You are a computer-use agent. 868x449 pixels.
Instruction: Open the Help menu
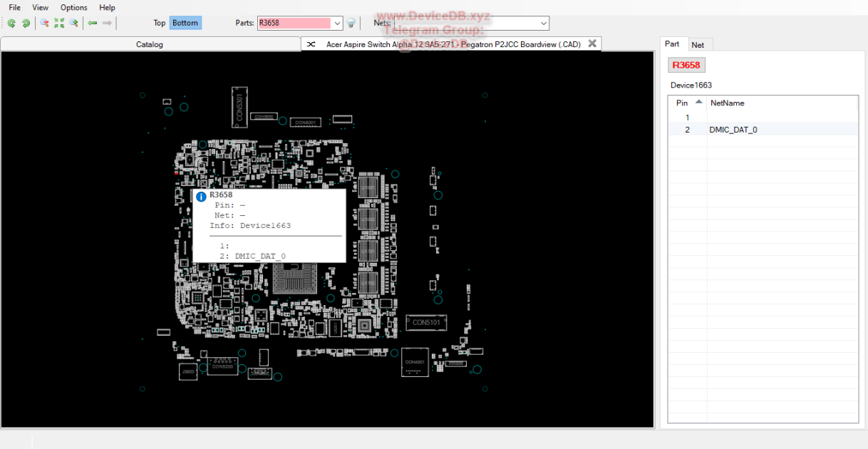click(x=107, y=7)
